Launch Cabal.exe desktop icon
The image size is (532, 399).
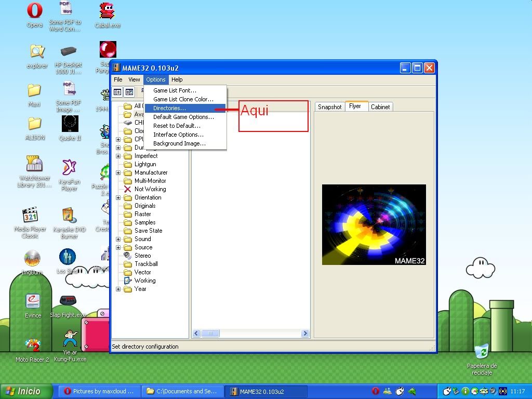click(107, 15)
